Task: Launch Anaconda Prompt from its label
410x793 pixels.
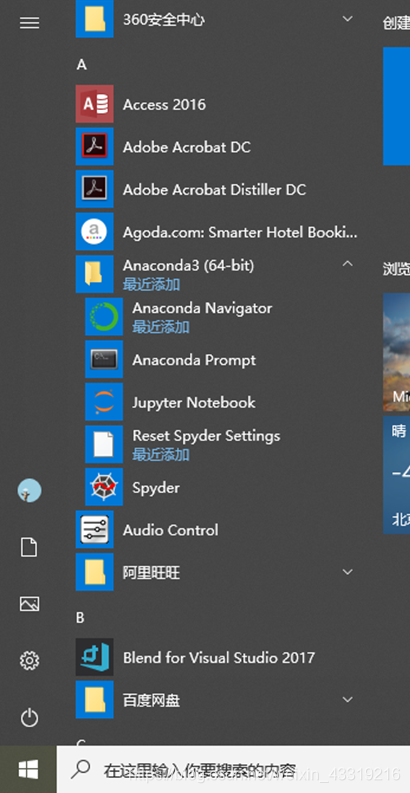Action: (x=194, y=360)
